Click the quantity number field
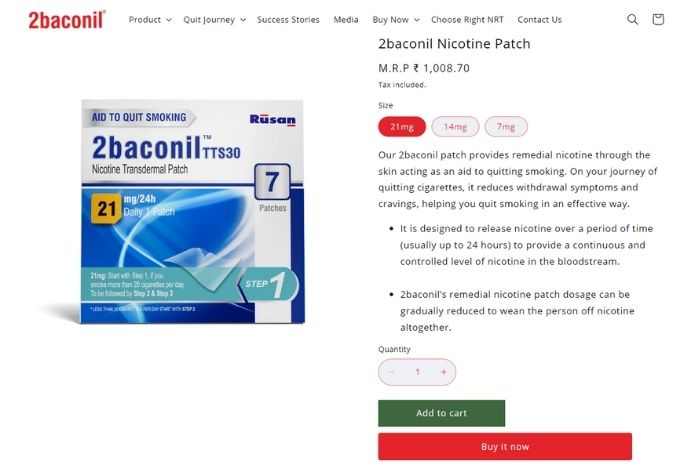 tap(417, 372)
